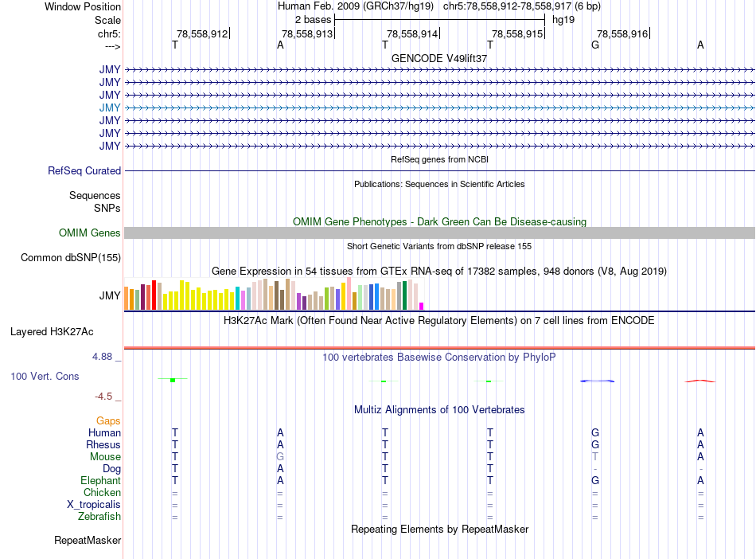Click the JMY label beside the GTEx chart
The image size is (756, 559).
click(110, 295)
